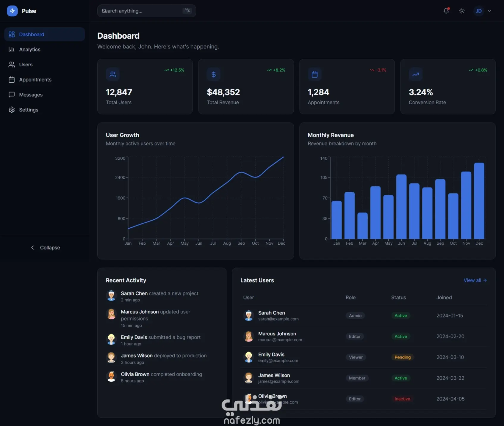Click the search keyboard shortcut badge
The width and height of the screenshot is (504, 426).
[187, 11]
